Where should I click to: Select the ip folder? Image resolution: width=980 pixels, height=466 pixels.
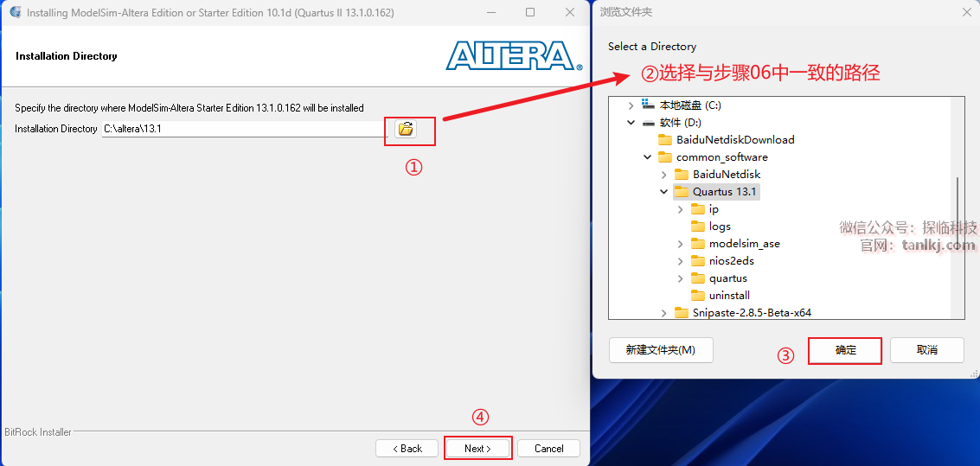click(x=714, y=209)
